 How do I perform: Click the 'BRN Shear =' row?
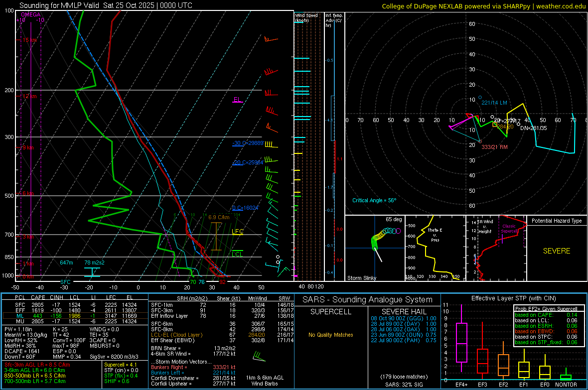coord(193,348)
